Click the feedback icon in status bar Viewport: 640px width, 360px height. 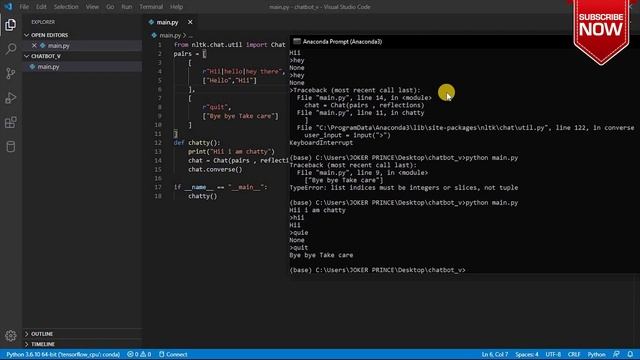[x=616, y=354]
